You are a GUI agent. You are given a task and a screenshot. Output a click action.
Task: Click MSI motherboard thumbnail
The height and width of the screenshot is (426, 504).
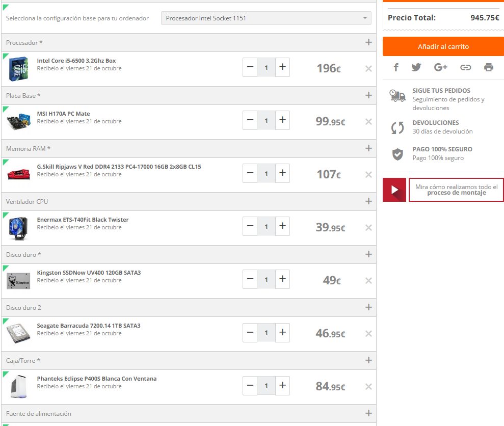tap(19, 121)
